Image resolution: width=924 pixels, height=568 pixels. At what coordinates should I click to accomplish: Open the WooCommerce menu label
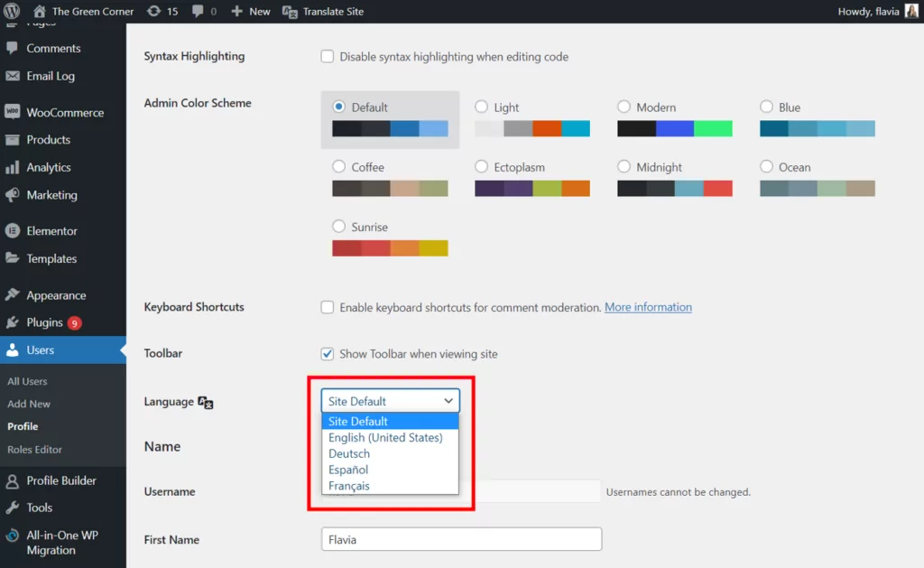pos(65,113)
